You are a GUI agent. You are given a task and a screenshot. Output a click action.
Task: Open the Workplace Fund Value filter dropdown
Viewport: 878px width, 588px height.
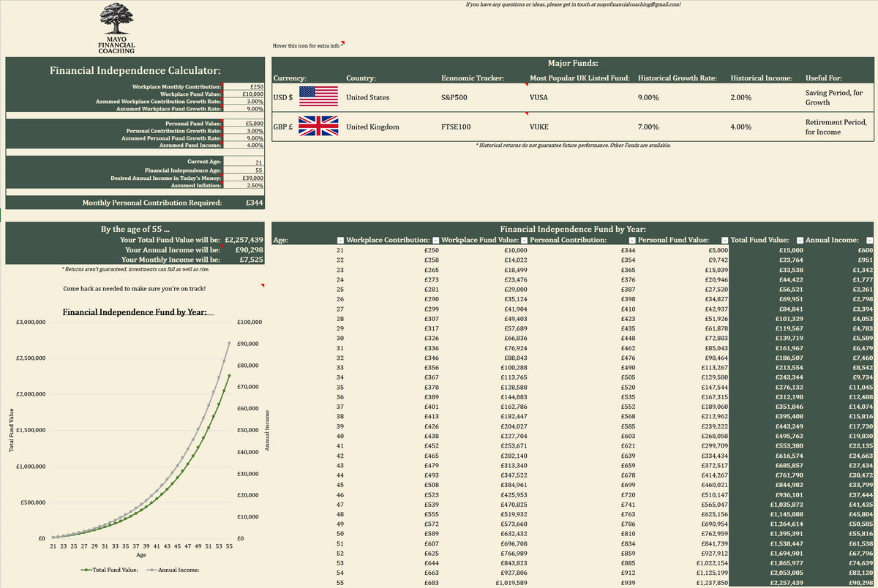click(522, 240)
